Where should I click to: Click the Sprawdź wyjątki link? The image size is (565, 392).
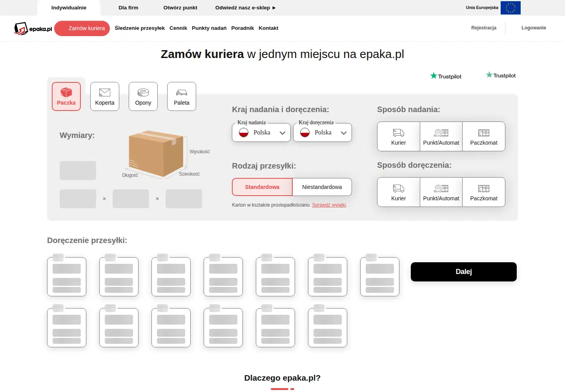click(x=329, y=205)
